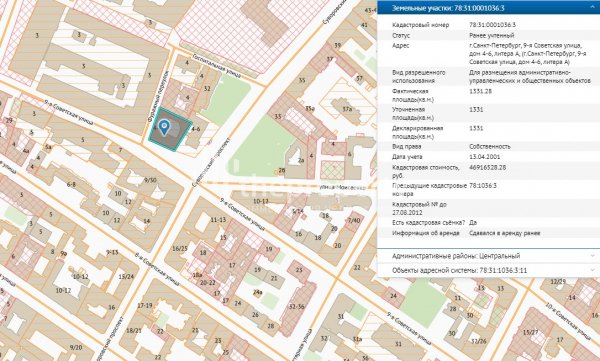Select building 16/25 at the corner
600x361 pixels.
click(180, 248)
